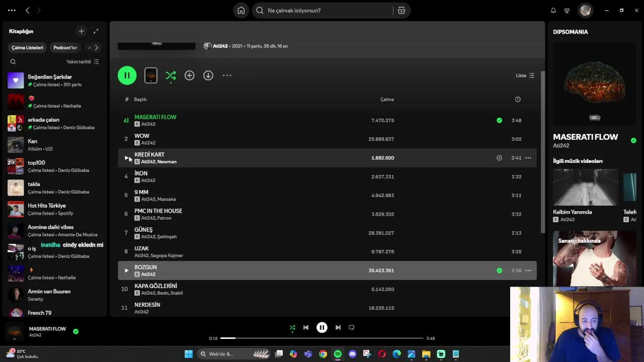Image resolution: width=644 pixels, height=362 pixels.
Task: Open the profile avatar menu
Action: pos(585,10)
